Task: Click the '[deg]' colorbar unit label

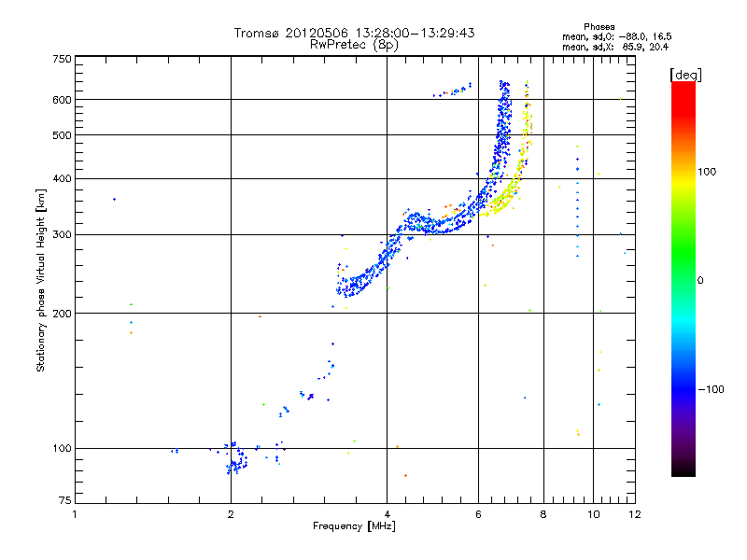Action: click(x=685, y=75)
